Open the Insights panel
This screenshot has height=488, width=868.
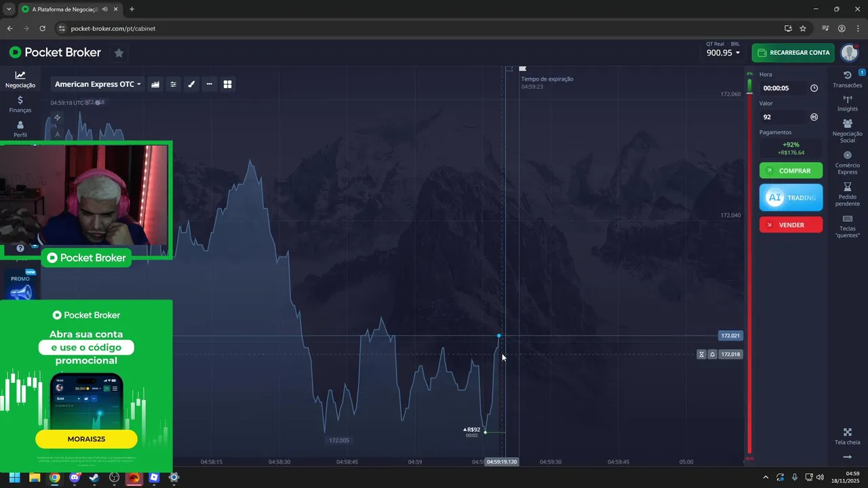[848, 103]
